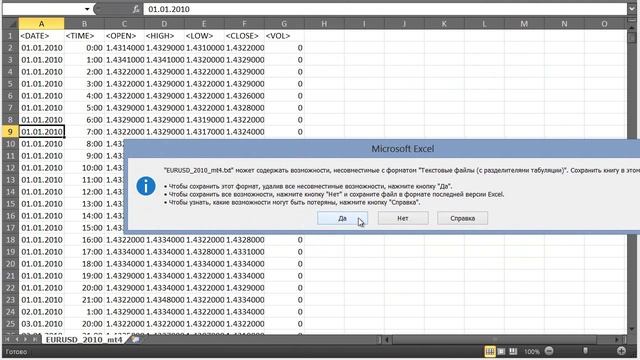Click the <CLOSE> header cell
This screenshot has height=360, width=640.
click(x=244, y=36)
